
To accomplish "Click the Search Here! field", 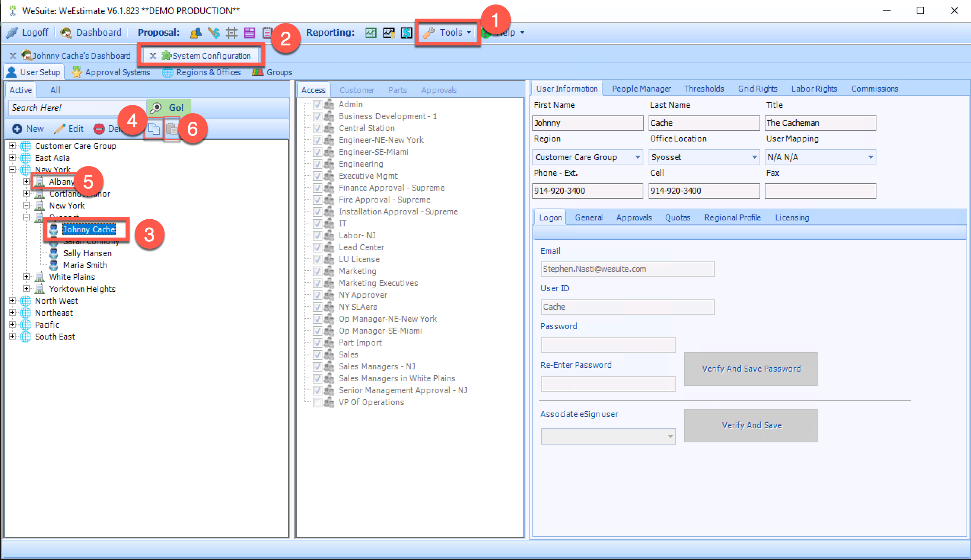I will click(77, 108).
